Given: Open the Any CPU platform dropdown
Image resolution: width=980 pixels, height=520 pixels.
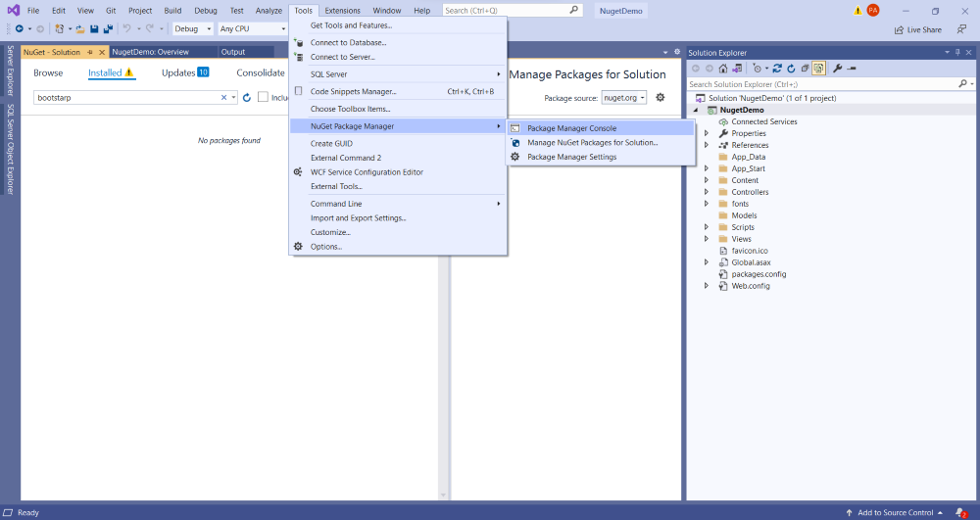Looking at the screenshot, I should [x=252, y=28].
